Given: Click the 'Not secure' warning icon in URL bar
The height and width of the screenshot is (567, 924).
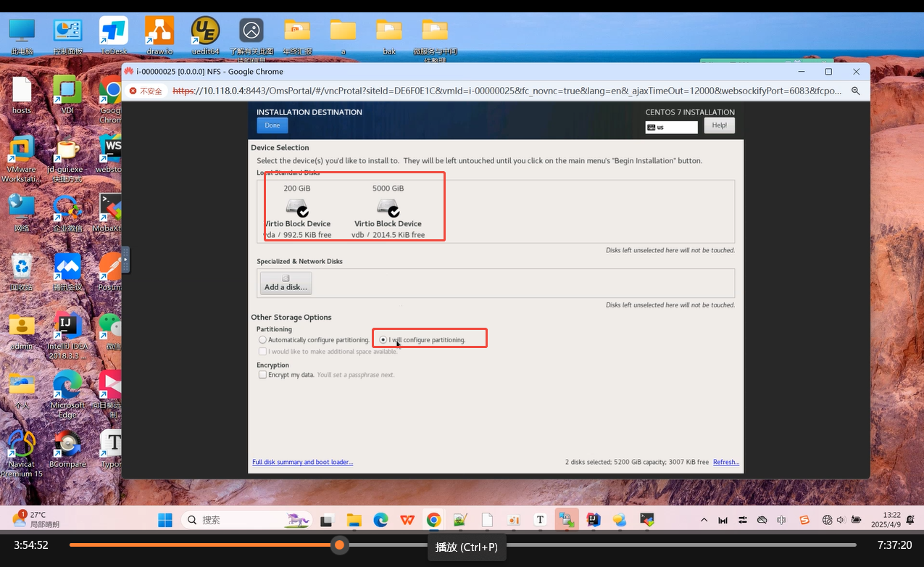Looking at the screenshot, I should (133, 91).
